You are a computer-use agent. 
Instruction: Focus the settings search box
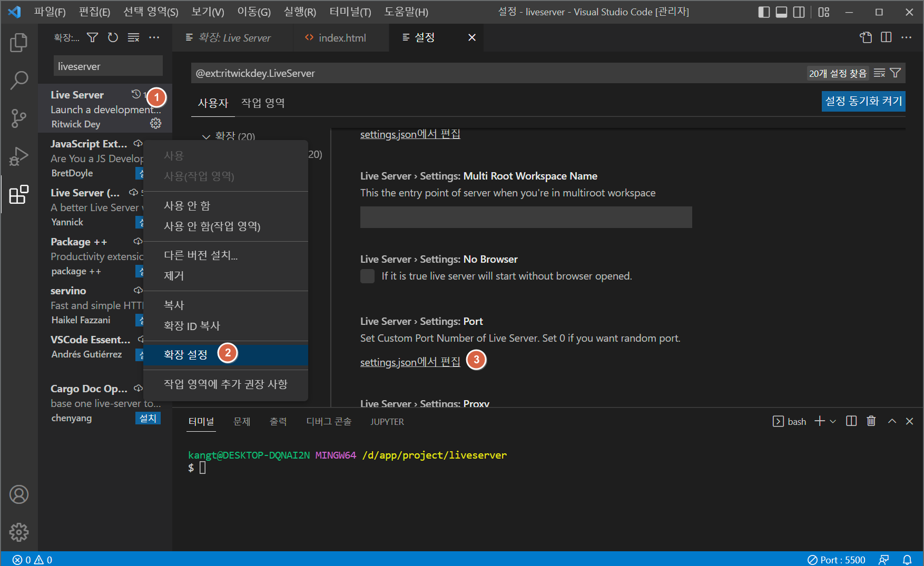tap(498, 73)
